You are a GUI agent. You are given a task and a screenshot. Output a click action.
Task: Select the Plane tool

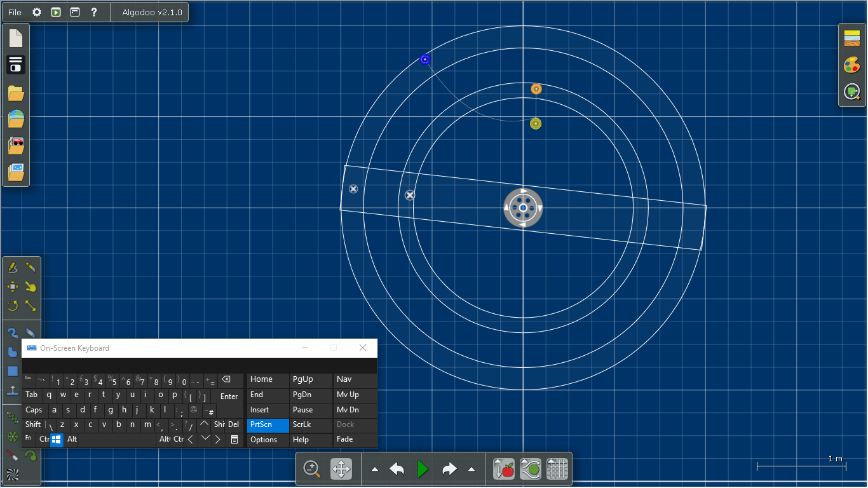tap(13, 390)
